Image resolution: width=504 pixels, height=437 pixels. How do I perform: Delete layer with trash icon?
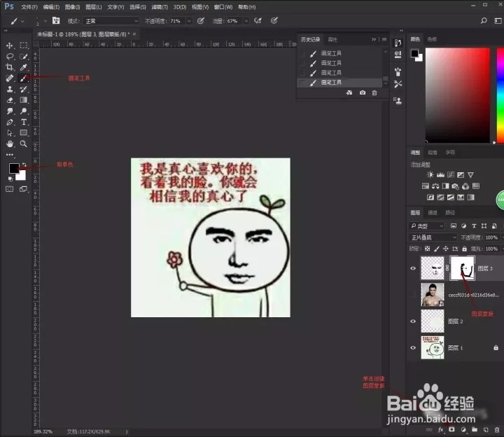496,429
